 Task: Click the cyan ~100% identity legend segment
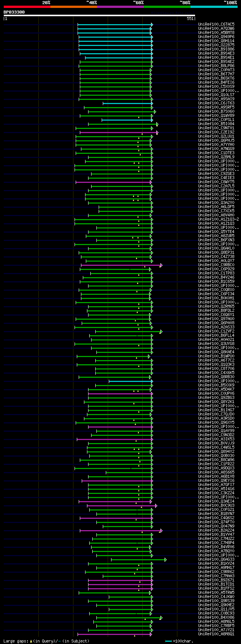(214, 7)
